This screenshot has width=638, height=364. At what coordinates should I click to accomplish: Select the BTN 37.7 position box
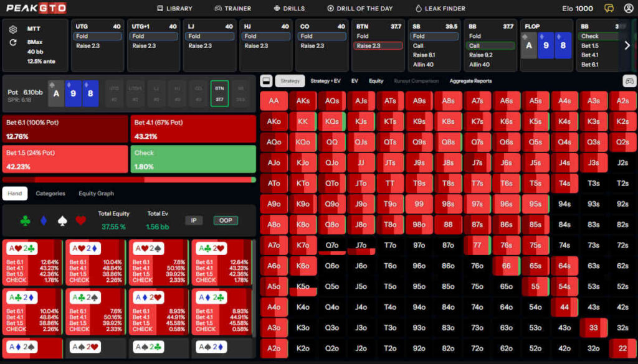coord(219,93)
